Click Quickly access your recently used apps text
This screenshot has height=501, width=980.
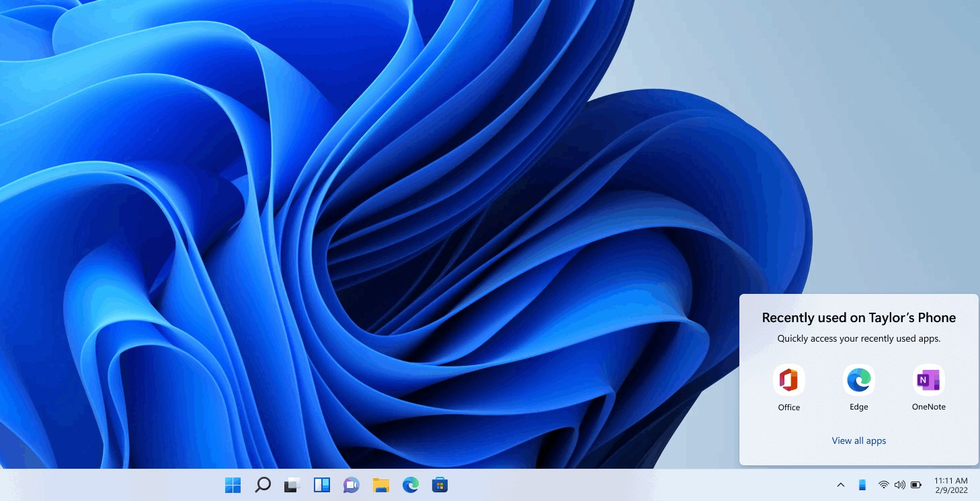point(859,339)
